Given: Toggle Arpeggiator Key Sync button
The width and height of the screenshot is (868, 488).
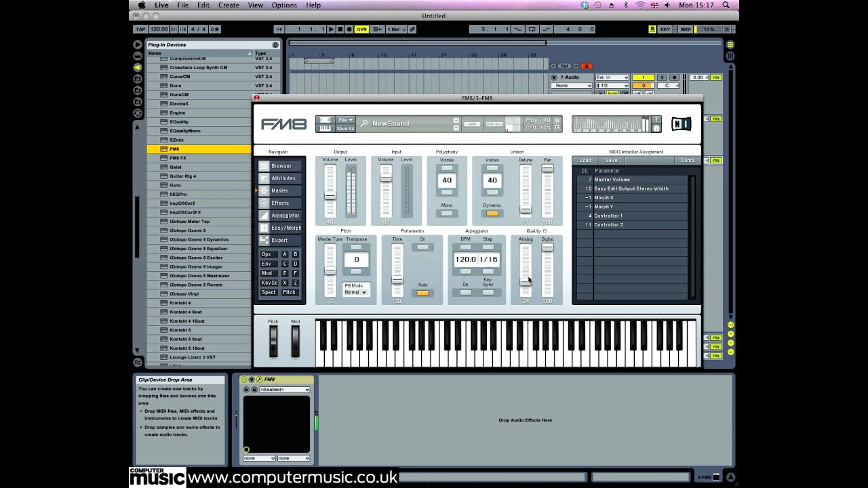Looking at the screenshot, I should click(x=488, y=292).
